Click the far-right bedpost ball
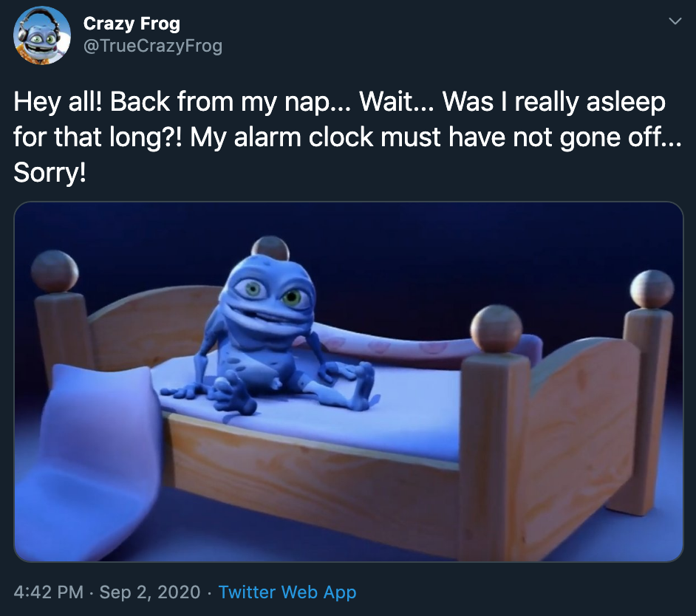The width and height of the screenshot is (696, 616). coord(651,289)
